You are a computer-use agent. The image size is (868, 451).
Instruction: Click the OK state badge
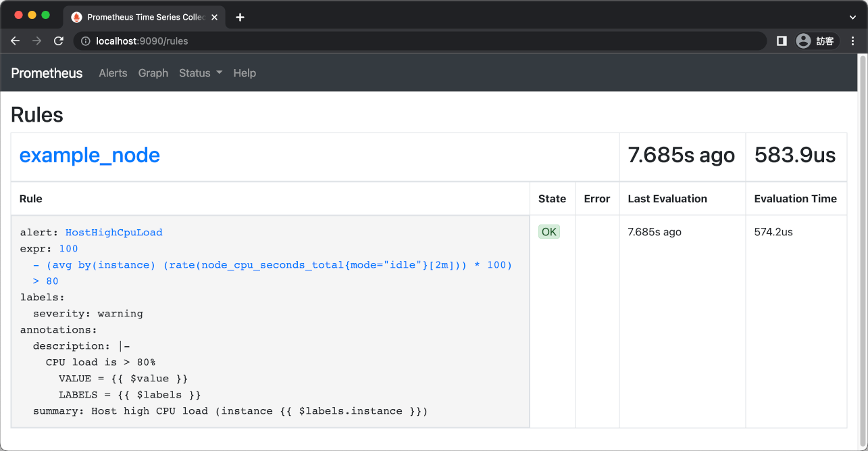coord(549,232)
